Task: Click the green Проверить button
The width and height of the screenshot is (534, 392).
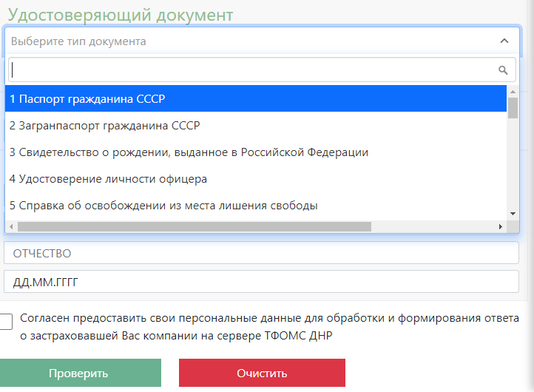Action: pos(80,373)
